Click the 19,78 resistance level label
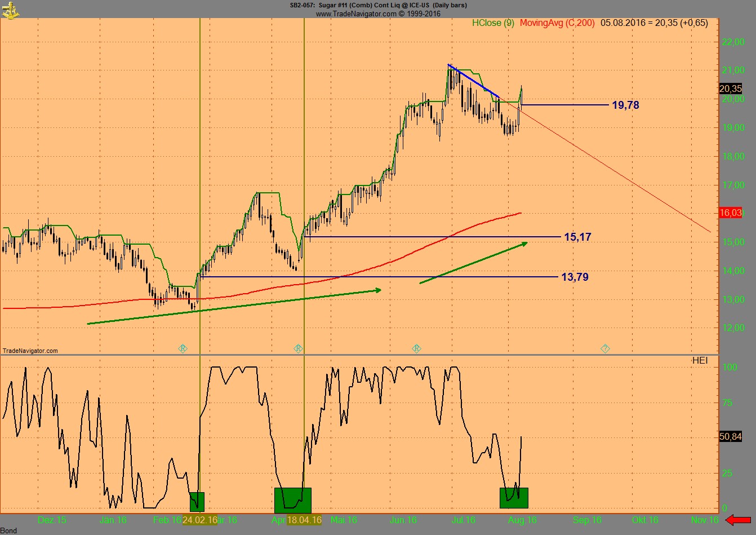The width and height of the screenshot is (756, 535). click(625, 105)
